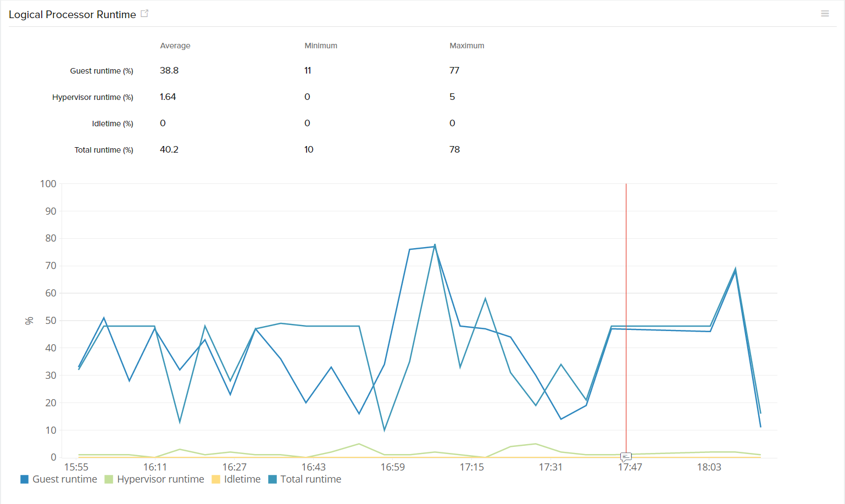Click the Guest runtime (%) row label
This screenshot has height=504, width=845.
tap(102, 71)
